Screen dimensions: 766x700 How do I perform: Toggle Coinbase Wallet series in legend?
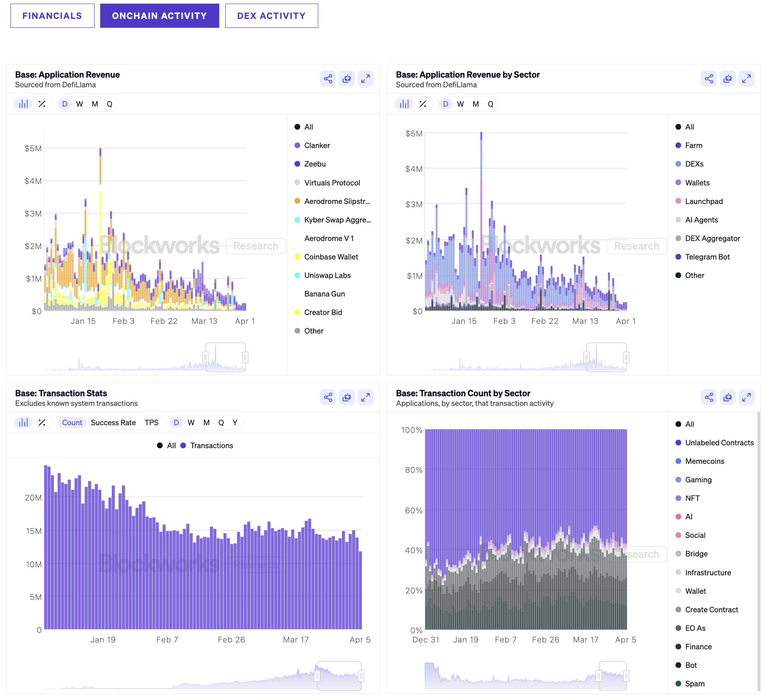click(326, 257)
